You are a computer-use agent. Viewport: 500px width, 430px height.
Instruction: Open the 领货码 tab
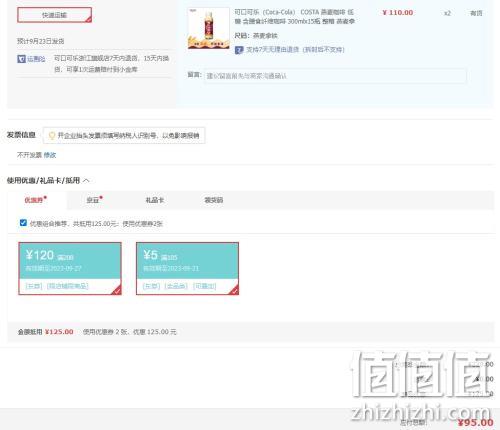coord(214,200)
